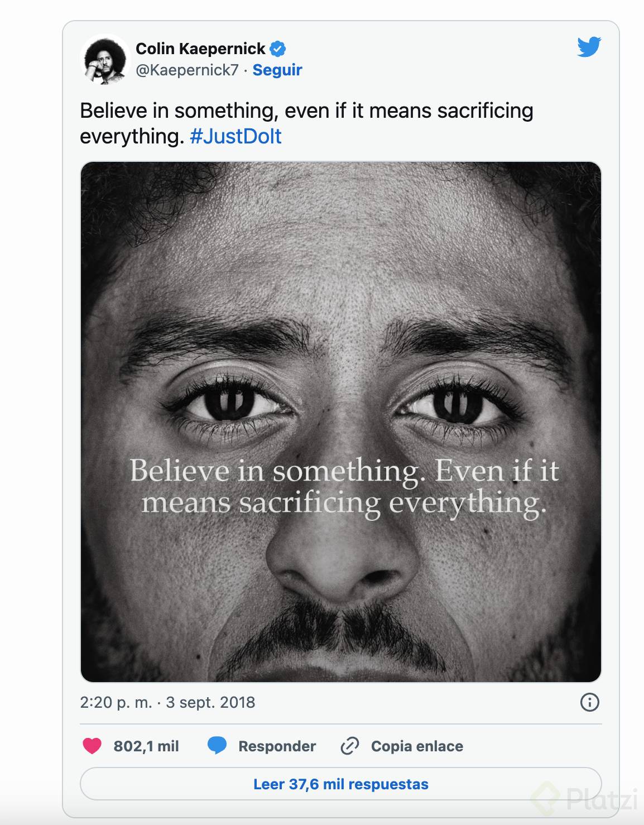
Task: Click the Platzi watermark logo
Action: point(586,798)
